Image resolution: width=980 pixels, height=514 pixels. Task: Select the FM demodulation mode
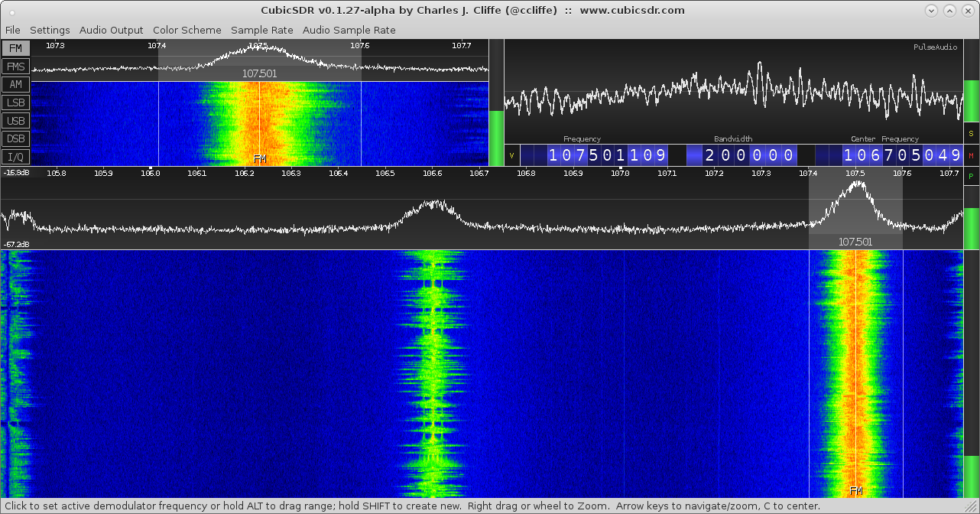tap(15, 47)
